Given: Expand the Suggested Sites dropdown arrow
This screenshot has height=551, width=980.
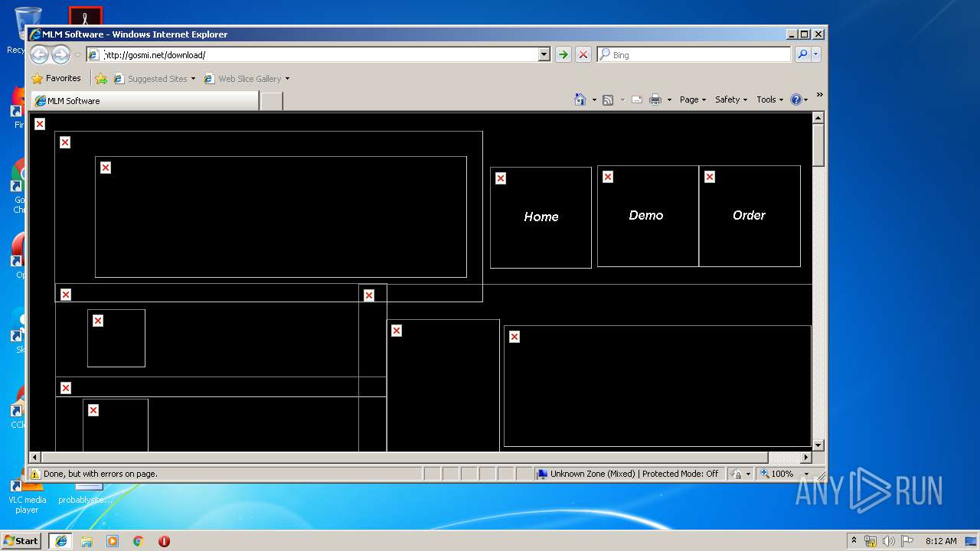Looking at the screenshot, I should click(x=193, y=78).
